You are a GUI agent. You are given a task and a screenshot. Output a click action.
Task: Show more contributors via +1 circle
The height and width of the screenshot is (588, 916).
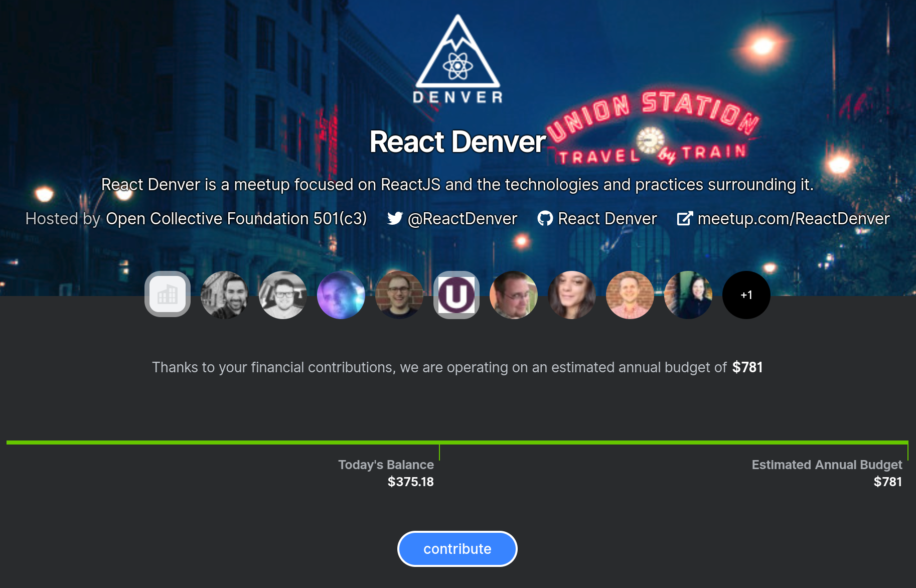pyautogui.click(x=746, y=295)
